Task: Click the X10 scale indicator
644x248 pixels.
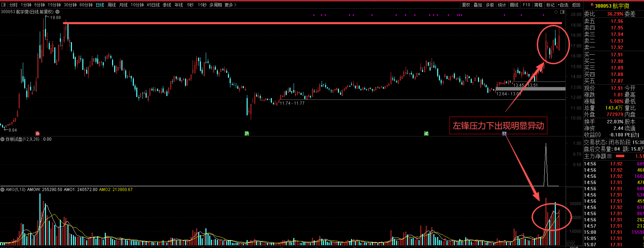Action: click(x=570, y=244)
